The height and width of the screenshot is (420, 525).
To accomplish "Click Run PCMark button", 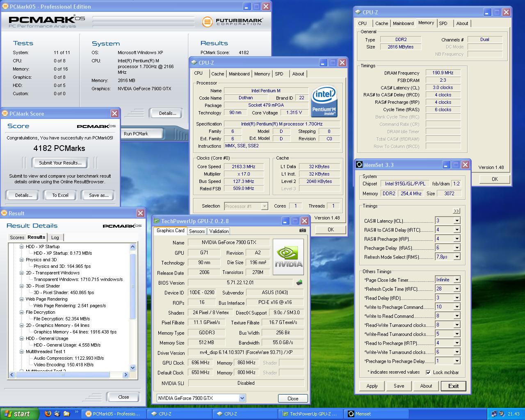I will 136,134.
